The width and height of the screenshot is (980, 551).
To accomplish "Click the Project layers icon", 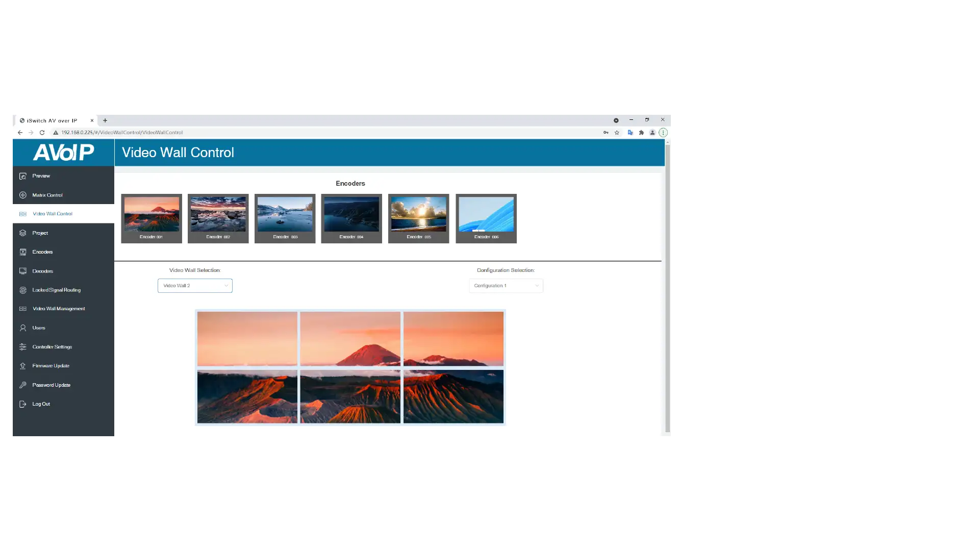I will (x=23, y=233).
